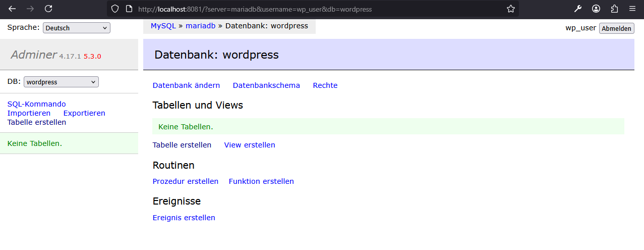The image size is (644, 250).
Task: Open the Rechte privileges page
Action: [x=325, y=85]
